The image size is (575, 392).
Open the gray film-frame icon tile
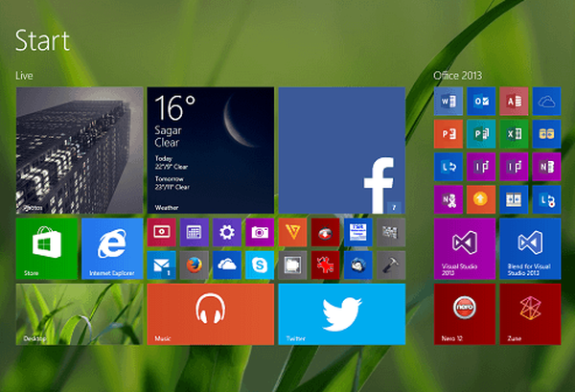(292, 265)
